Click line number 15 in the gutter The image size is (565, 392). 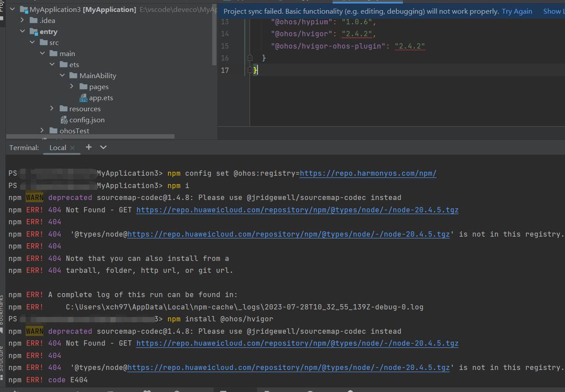click(x=225, y=46)
